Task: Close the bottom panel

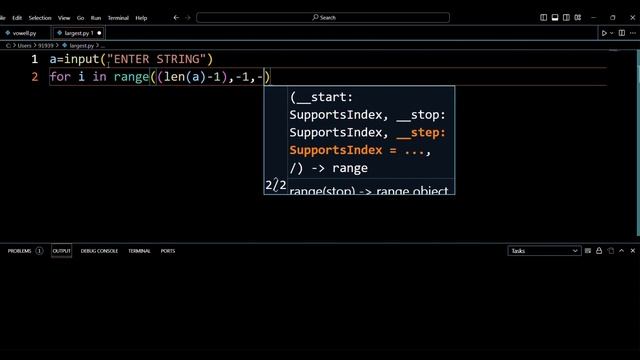Action: coord(633,251)
